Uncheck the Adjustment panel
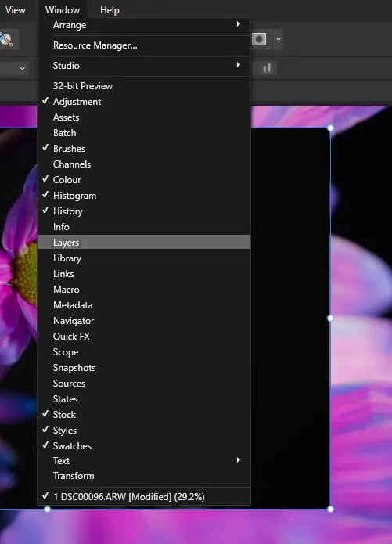 [144, 101]
